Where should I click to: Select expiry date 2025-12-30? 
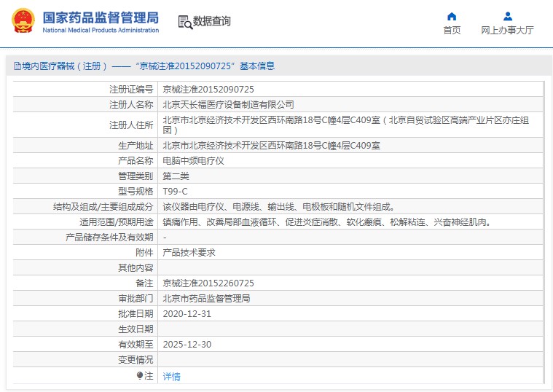(x=187, y=345)
